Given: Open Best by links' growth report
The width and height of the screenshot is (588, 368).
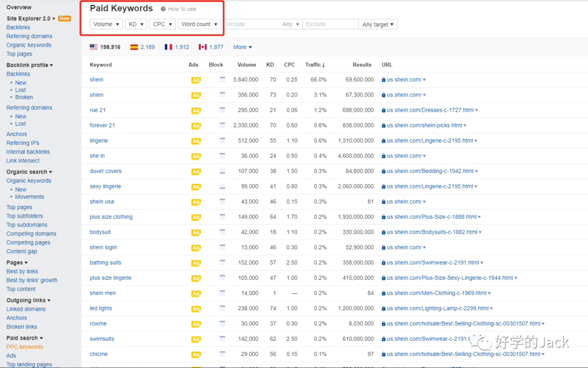Looking at the screenshot, I should tap(32, 280).
